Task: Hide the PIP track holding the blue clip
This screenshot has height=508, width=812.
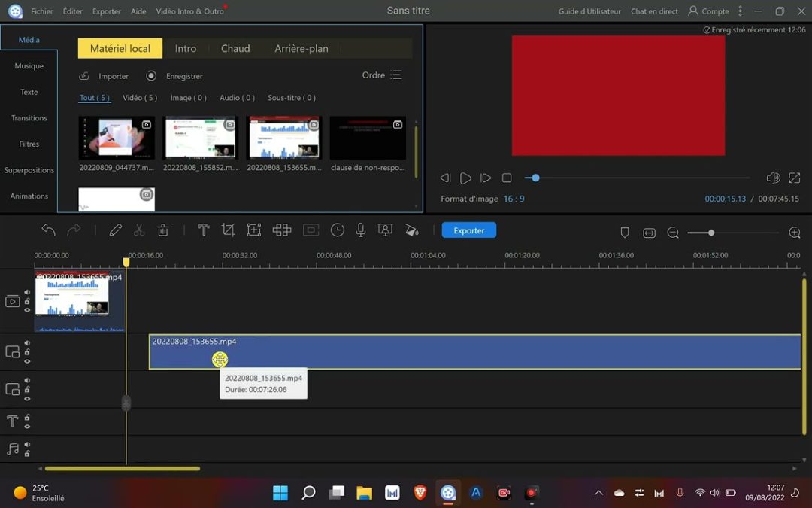Action: pos(27,361)
